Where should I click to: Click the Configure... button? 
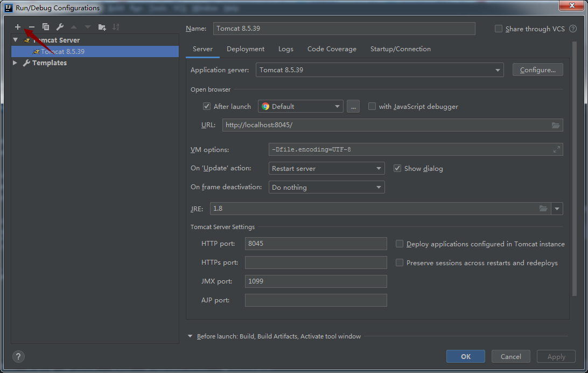pyautogui.click(x=538, y=70)
